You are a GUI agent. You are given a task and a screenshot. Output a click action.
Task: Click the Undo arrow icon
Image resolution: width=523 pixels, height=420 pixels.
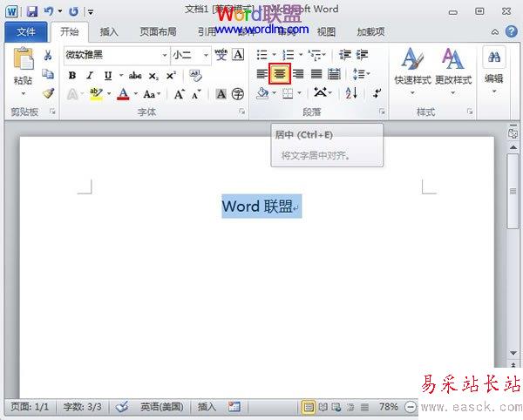(x=49, y=11)
